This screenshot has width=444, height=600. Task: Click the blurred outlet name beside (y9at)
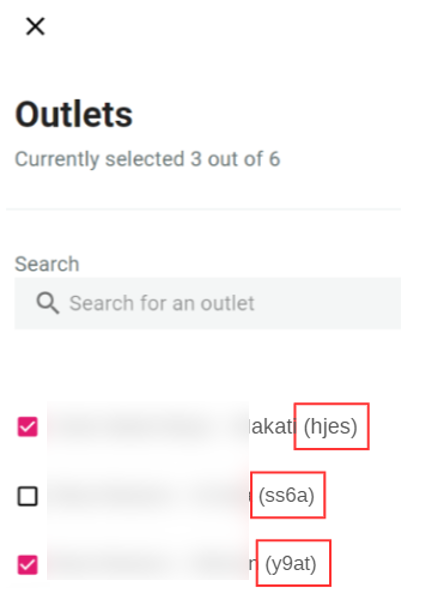(149, 564)
